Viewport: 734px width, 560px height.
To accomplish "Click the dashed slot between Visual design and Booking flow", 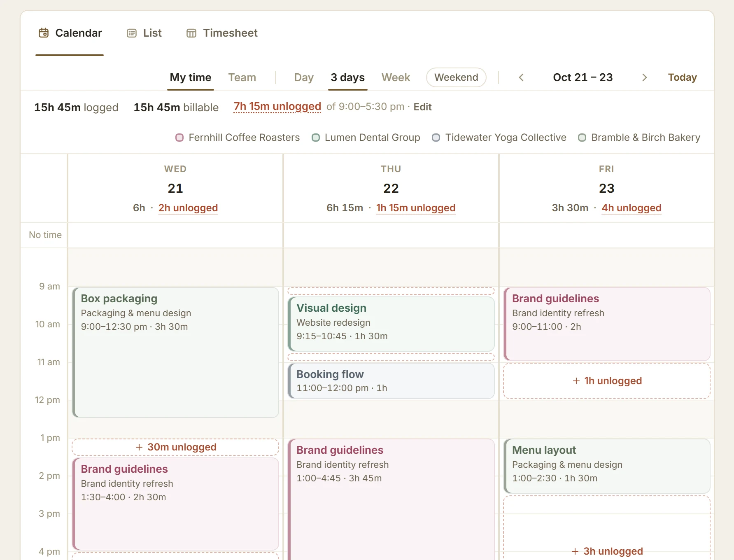I will (391, 357).
